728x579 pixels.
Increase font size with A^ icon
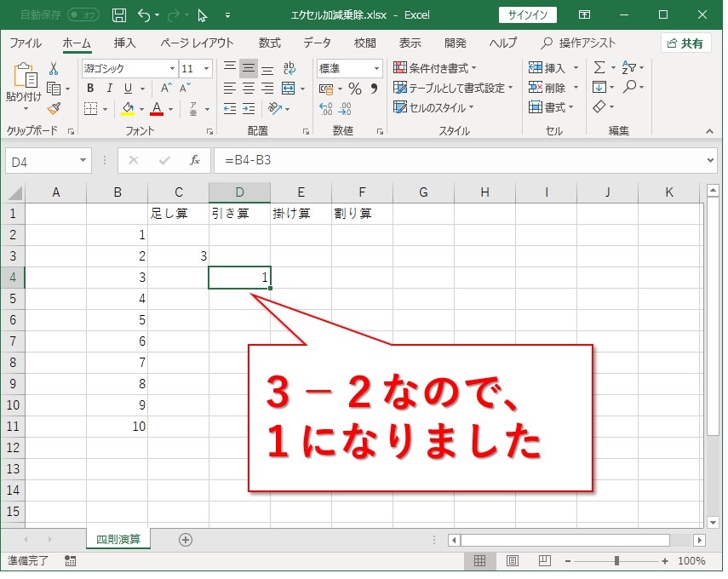coord(166,89)
